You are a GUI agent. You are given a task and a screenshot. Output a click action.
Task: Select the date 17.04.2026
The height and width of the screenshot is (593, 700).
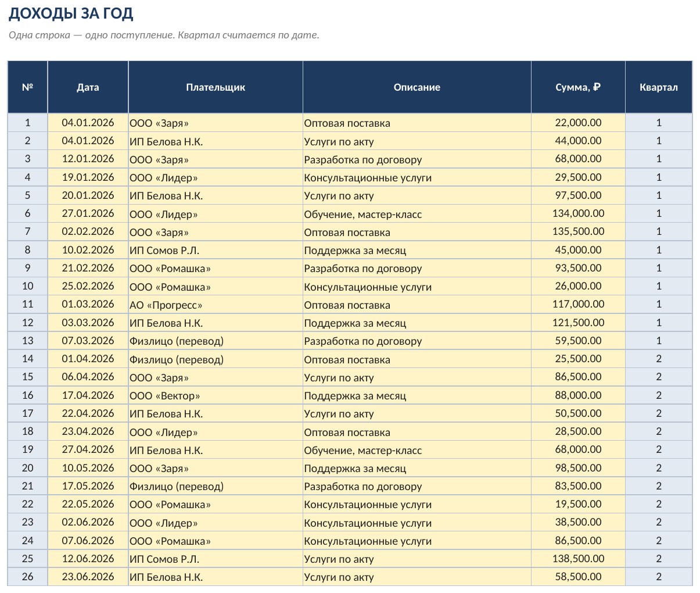pyautogui.click(x=88, y=395)
